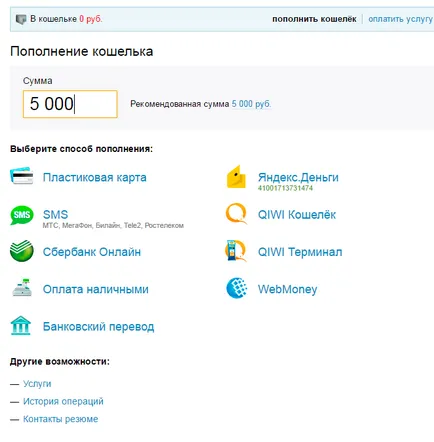The image size is (434, 442).
Task: Click the WebMoney globe icon
Action: (x=237, y=288)
